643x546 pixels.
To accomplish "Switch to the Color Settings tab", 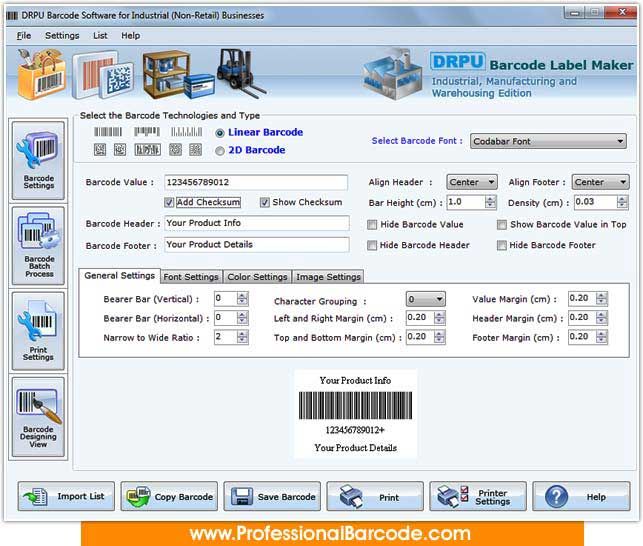I will point(257,277).
